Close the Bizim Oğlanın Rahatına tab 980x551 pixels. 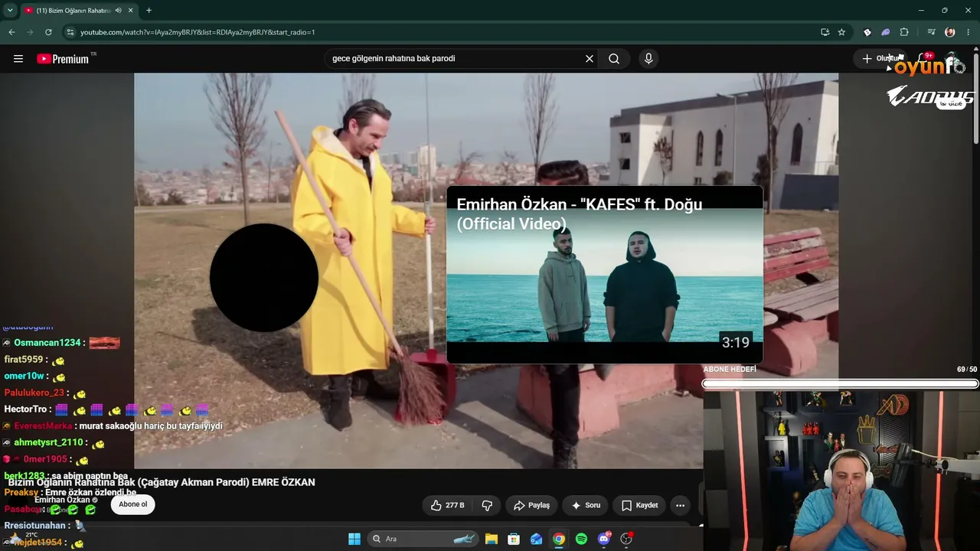coord(131,11)
